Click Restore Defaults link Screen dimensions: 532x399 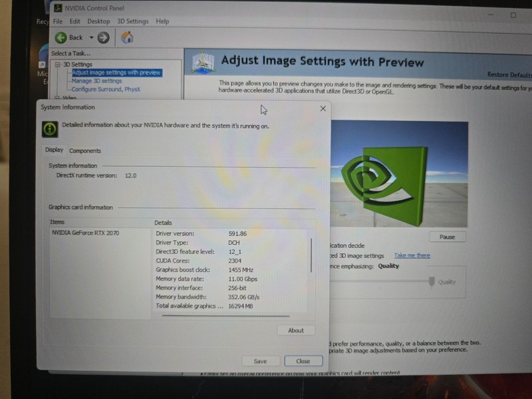pyautogui.click(x=509, y=74)
